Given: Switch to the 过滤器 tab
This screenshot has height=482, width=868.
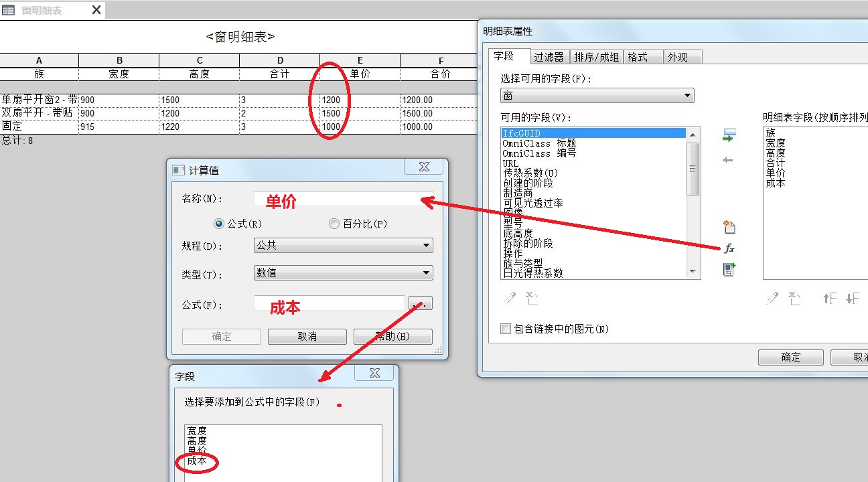Looking at the screenshot, I should 549,57.
